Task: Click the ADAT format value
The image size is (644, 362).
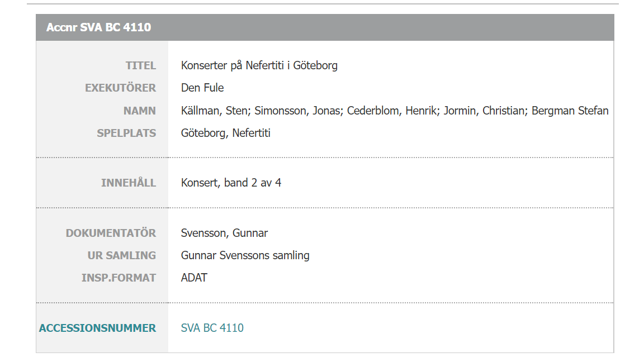Action: coord(194,278)
